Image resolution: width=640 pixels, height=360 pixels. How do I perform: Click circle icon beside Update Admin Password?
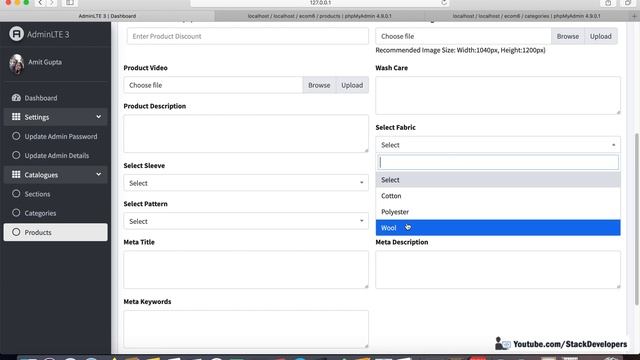click(x=16, y=136)
